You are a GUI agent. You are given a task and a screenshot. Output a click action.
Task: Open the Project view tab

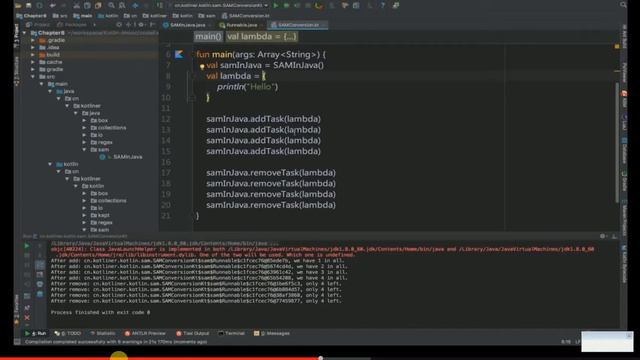coord(38,25)
